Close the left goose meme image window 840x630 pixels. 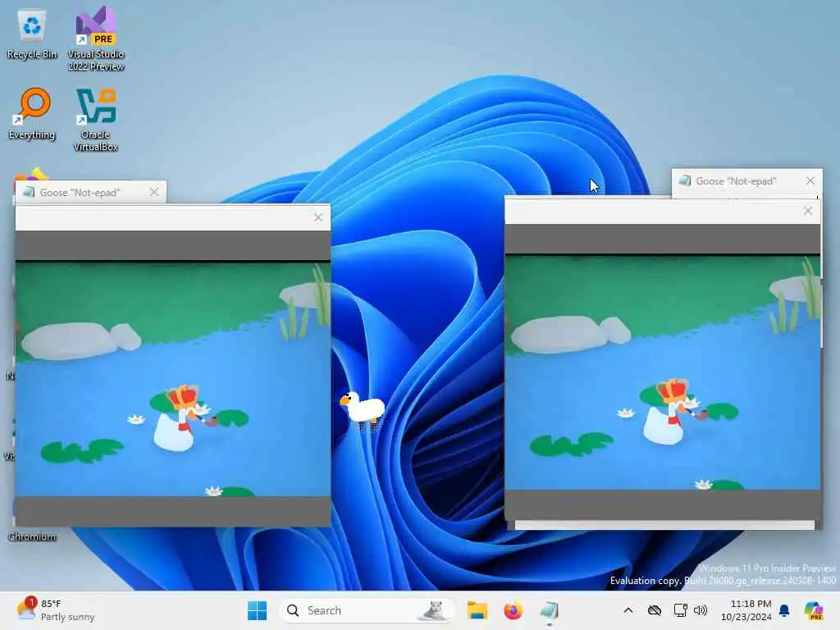click(318, 217)
